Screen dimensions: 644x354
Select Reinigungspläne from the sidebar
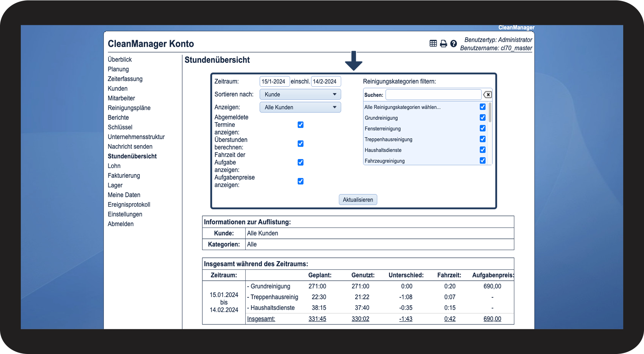(x=129, y=108)
